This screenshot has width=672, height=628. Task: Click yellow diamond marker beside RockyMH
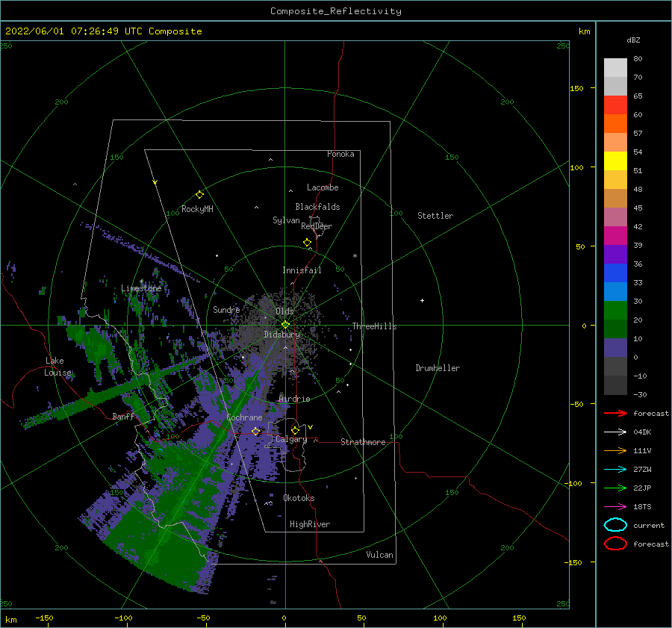199,195
